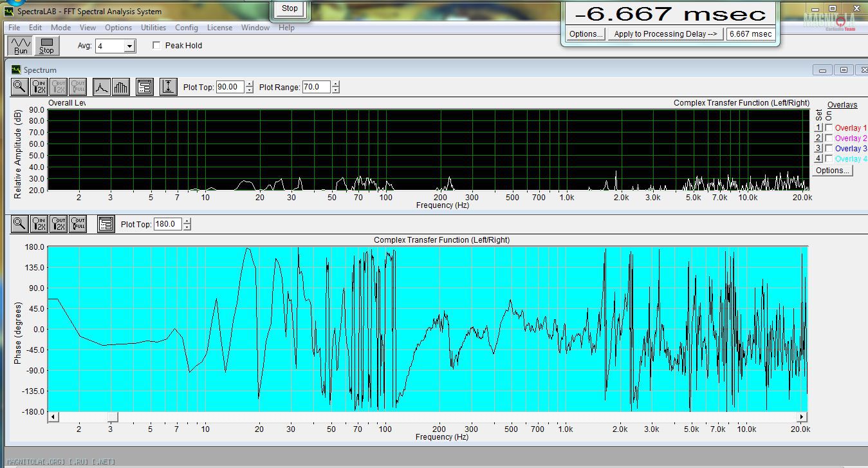
Task: Open the Mode menu
Action: [x=60, y=28]
